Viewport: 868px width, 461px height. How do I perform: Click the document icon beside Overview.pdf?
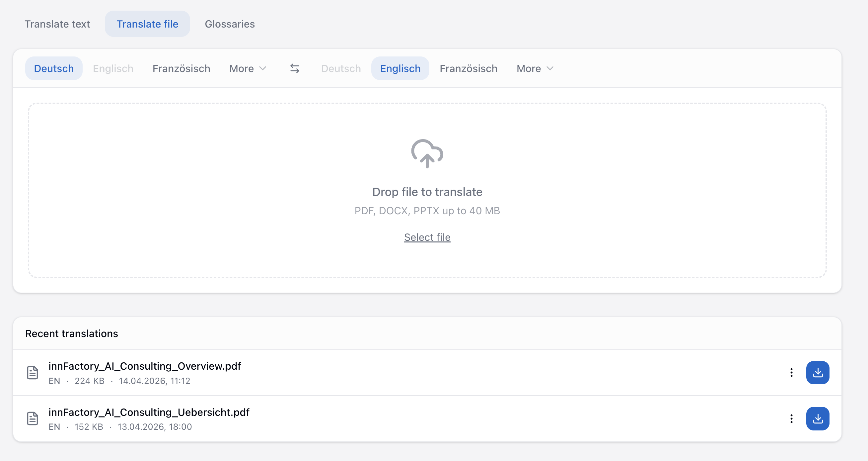tap(32, 372)
